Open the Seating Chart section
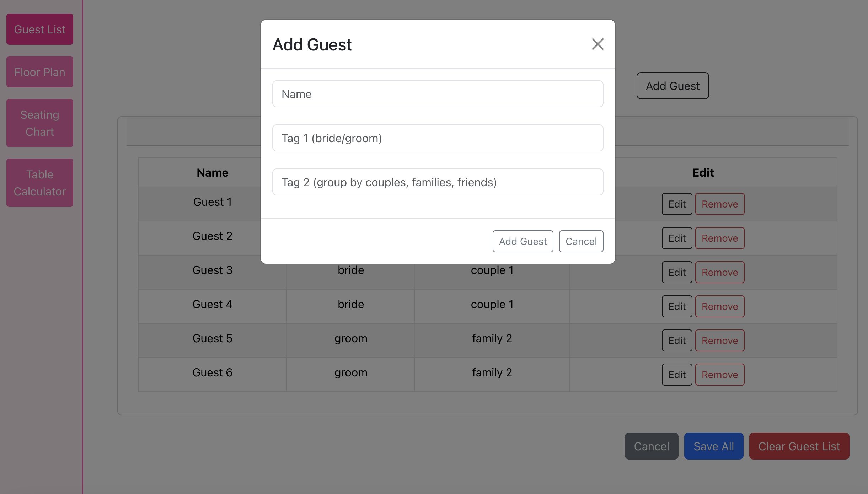 (x=40, y=123)
